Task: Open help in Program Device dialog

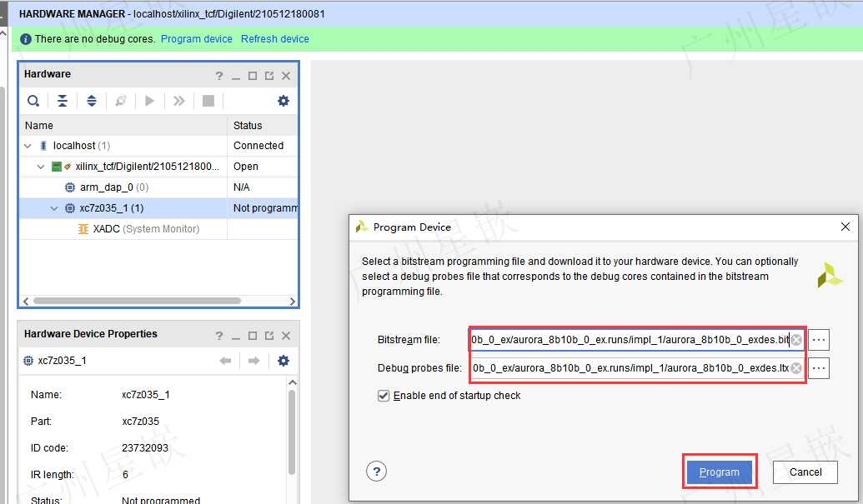Action: coord(376,471)
